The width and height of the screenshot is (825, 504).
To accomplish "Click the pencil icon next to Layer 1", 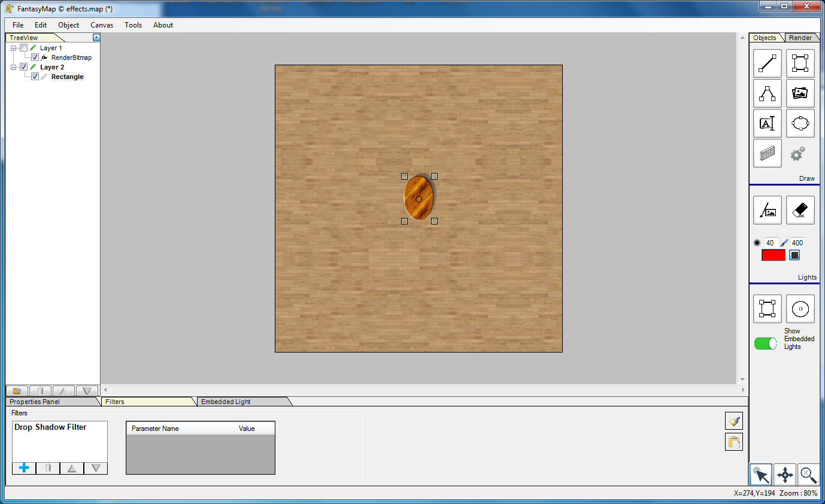I will 34,48.
